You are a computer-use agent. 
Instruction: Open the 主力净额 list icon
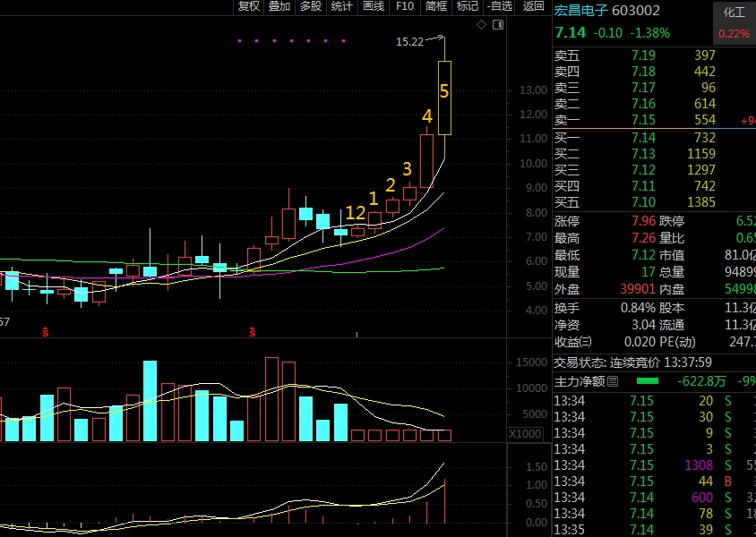click(x=613, y=381)
